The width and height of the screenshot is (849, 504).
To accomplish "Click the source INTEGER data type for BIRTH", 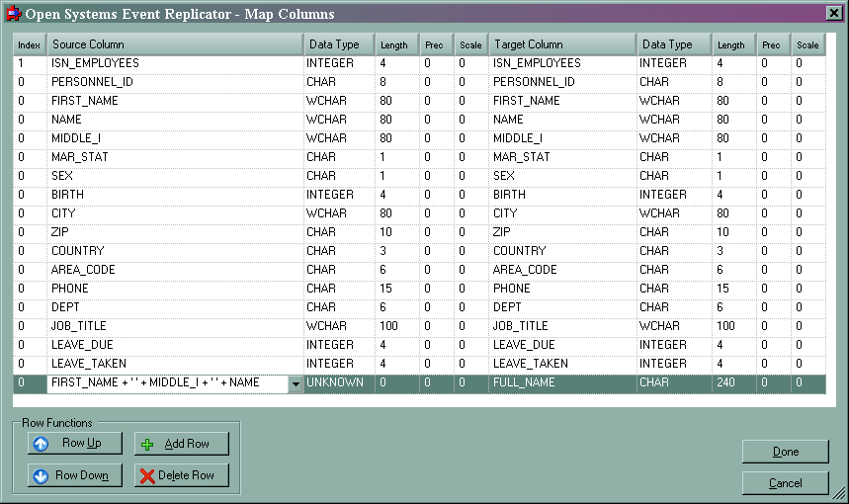I will 339,195.
